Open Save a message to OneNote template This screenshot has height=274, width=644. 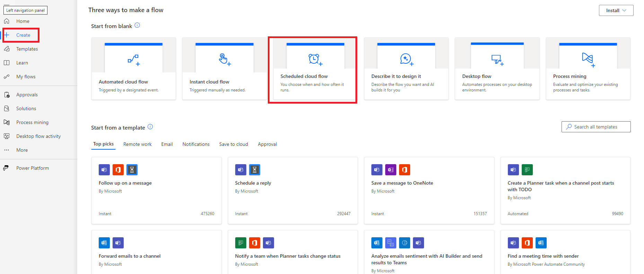(x=429, y=191)
